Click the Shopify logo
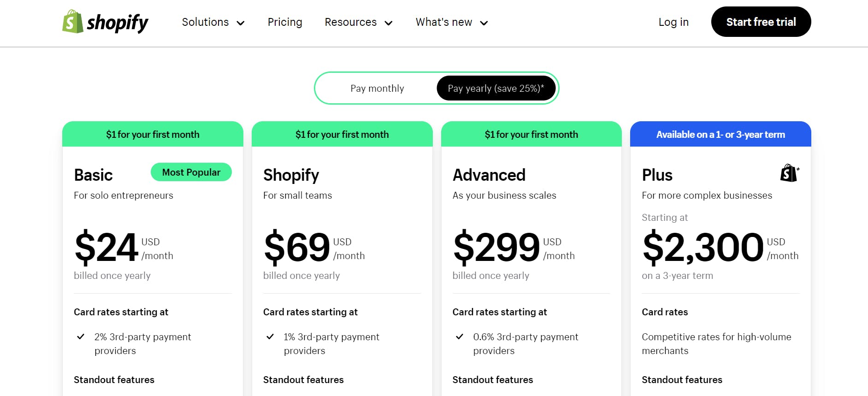The height and width of the screenshot is (396, 868). click(105, 22)
